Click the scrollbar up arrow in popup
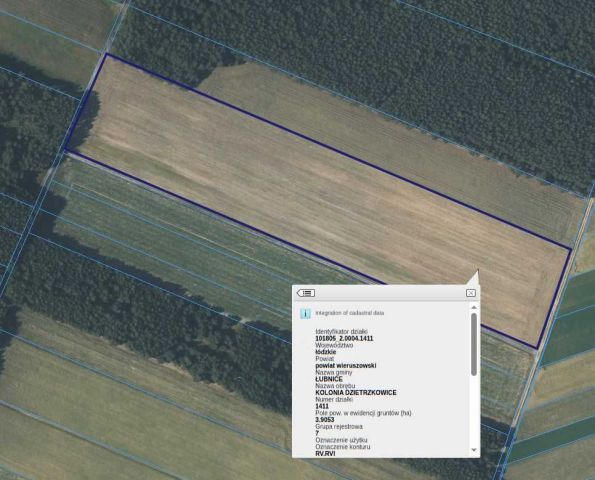The image size is (595, 480). point(474,307)
